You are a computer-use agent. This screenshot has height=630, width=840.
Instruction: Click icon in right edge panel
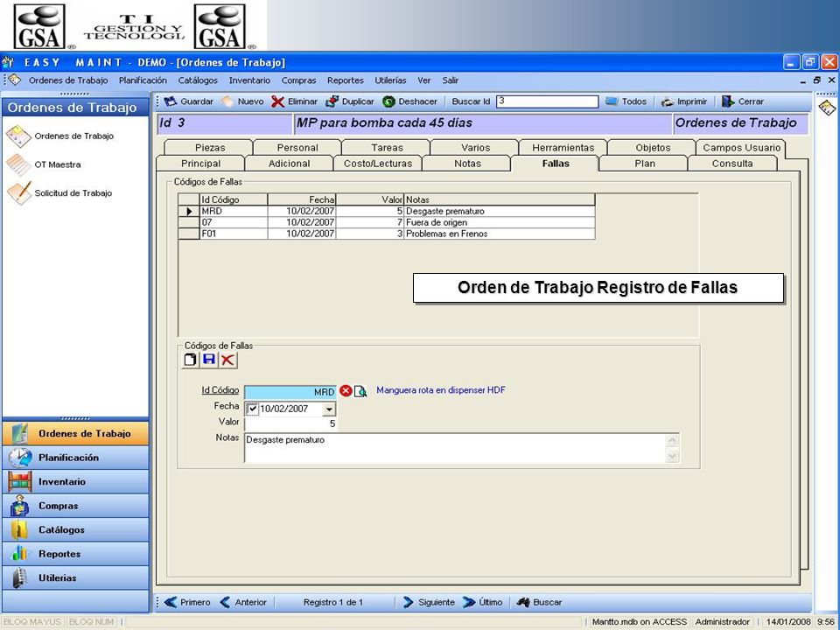(827, 108)
